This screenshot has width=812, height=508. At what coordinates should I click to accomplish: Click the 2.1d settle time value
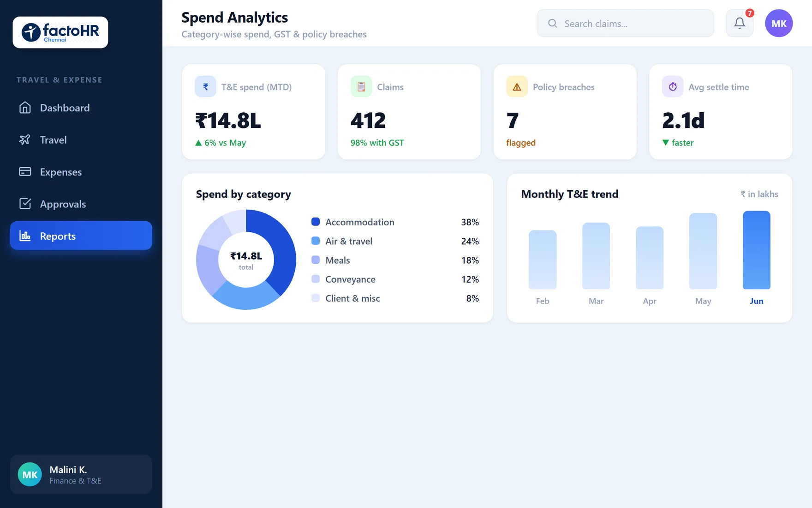683,121
